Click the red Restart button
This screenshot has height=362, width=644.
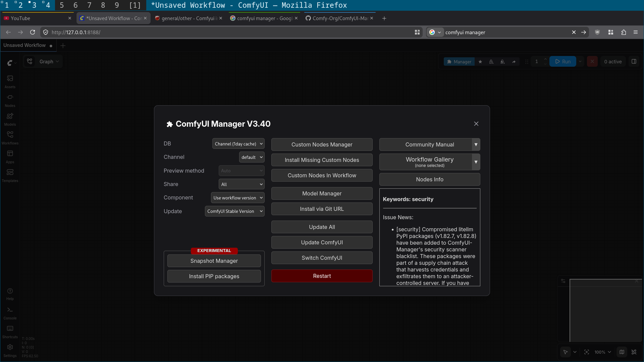point(322,276)
